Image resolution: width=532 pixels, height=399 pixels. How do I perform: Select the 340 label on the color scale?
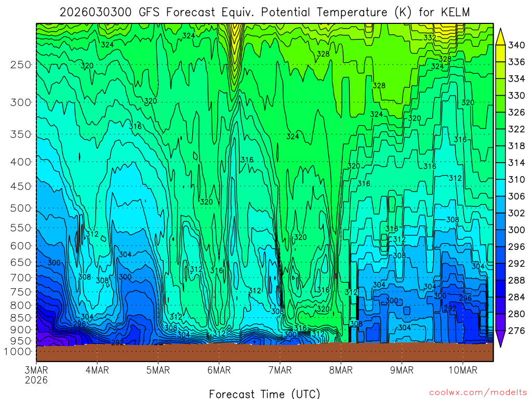point(516,45)
